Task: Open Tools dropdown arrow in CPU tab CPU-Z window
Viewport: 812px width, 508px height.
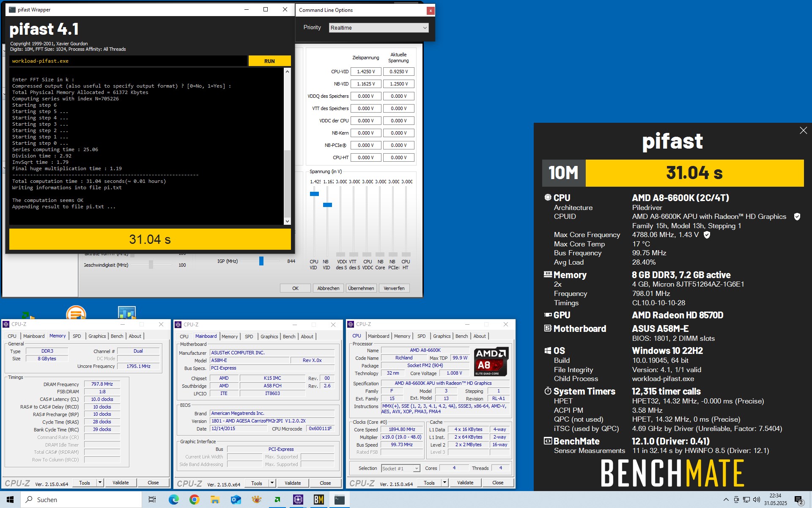Action: 444,483
